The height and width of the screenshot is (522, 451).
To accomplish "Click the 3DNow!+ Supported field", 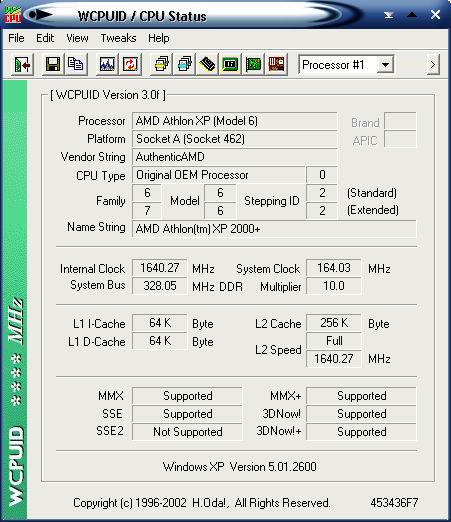I will (x=361, y=432).
